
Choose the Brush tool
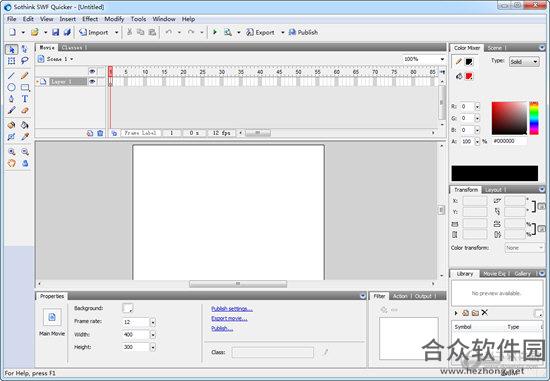point(12,111)
